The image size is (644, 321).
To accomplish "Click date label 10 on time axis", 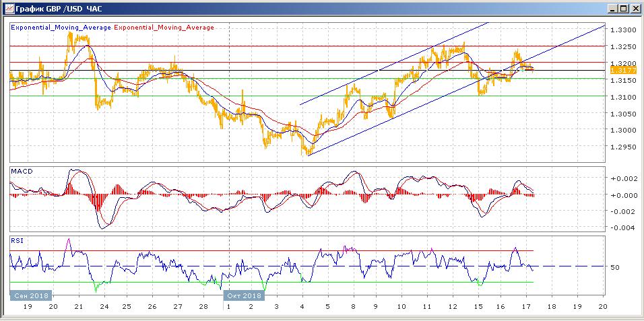I will click(401, 307).
